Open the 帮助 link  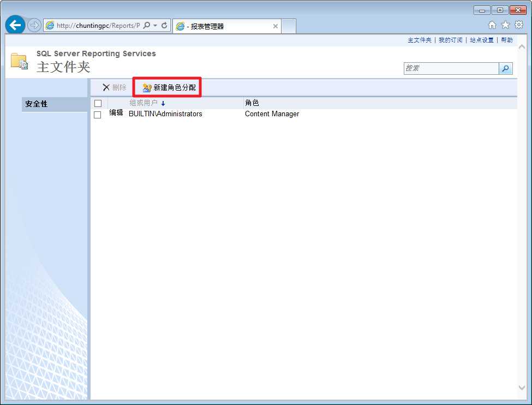pos(507,40)
